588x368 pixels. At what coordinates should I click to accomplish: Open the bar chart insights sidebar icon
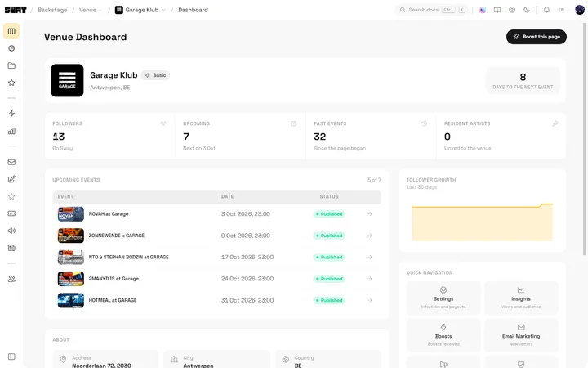(11, 131)
